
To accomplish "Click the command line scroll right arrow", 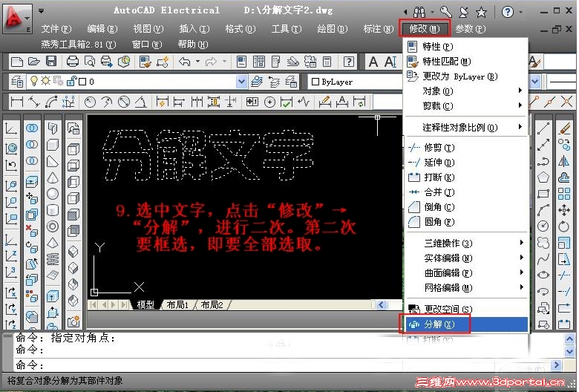I will click(x=556, y=365).
